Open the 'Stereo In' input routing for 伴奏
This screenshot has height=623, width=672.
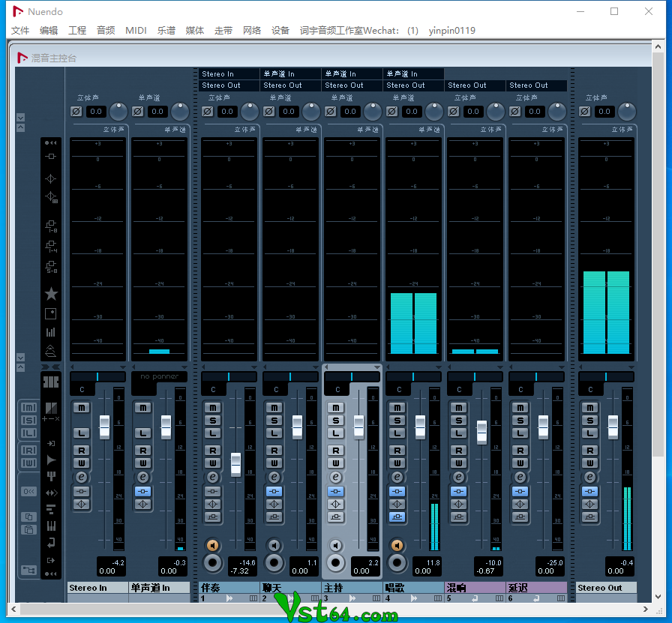[229, 73]
